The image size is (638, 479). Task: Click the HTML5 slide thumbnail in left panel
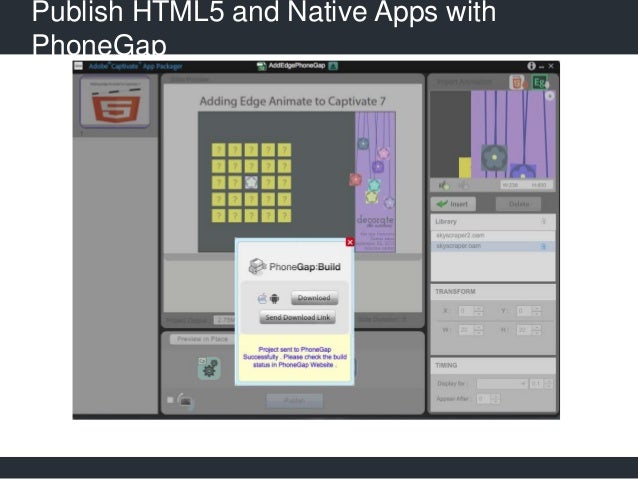[x=115, y=102]
